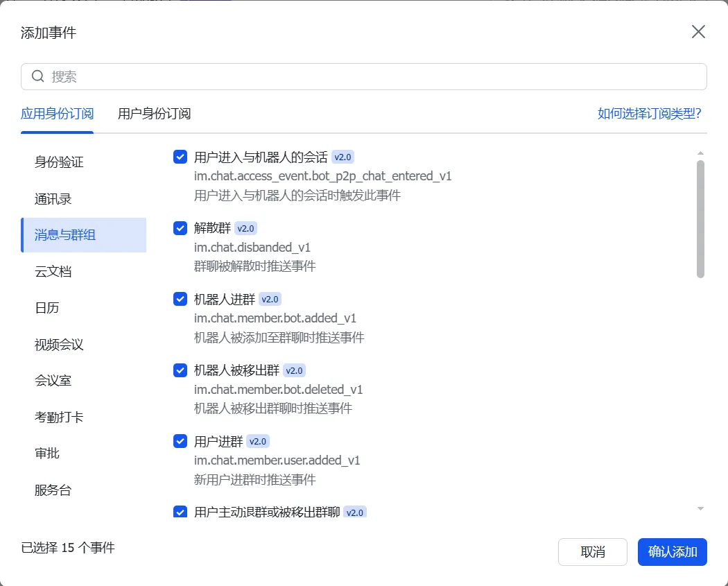Select the 云文档 category in sidebar
The height and width of the screenshot is (586, 728).
click(x=55, y=271)
